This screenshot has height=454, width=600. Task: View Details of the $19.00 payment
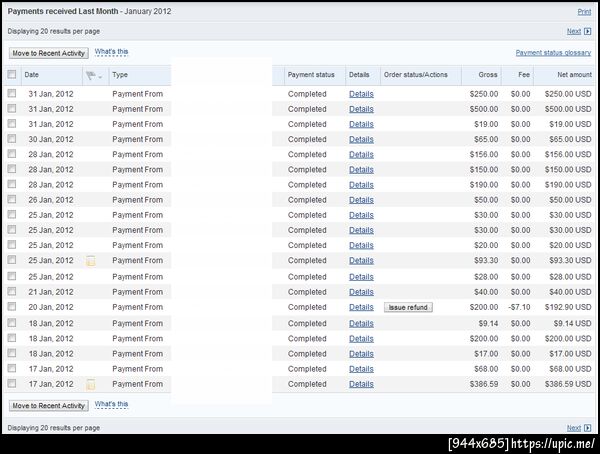361,124
